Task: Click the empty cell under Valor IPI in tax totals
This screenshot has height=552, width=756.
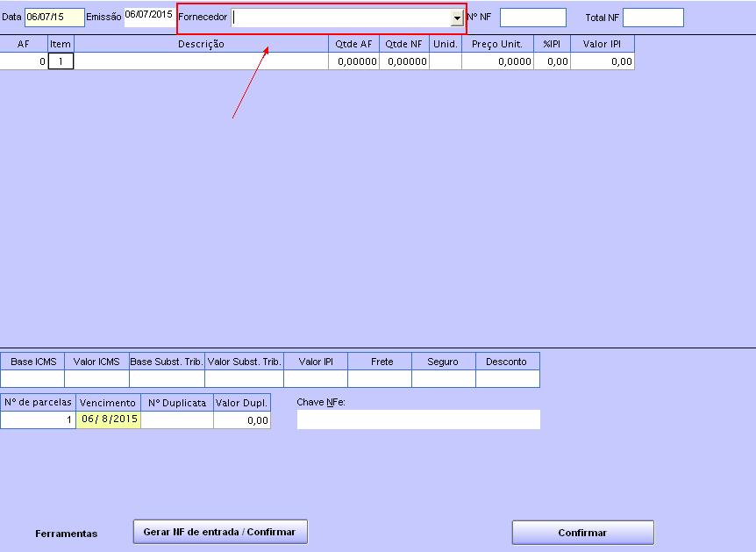Action: (316, 379)
